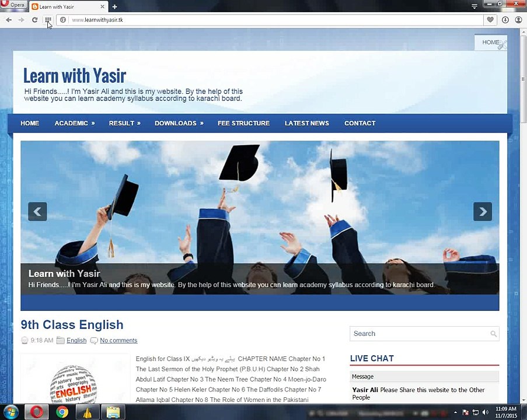Click the Learn with Yasir site title

click(x=75, y=75)
